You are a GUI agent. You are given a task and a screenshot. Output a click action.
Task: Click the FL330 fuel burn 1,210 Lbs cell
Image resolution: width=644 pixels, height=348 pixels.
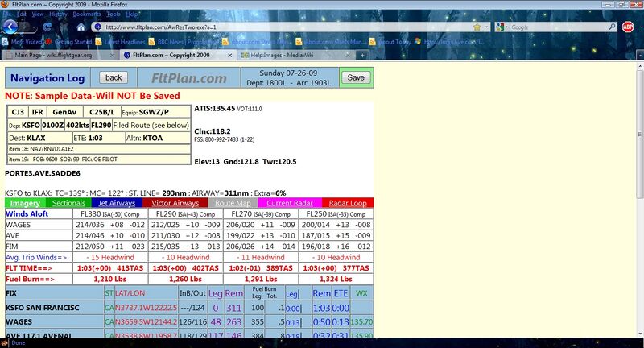pos(110,279)
